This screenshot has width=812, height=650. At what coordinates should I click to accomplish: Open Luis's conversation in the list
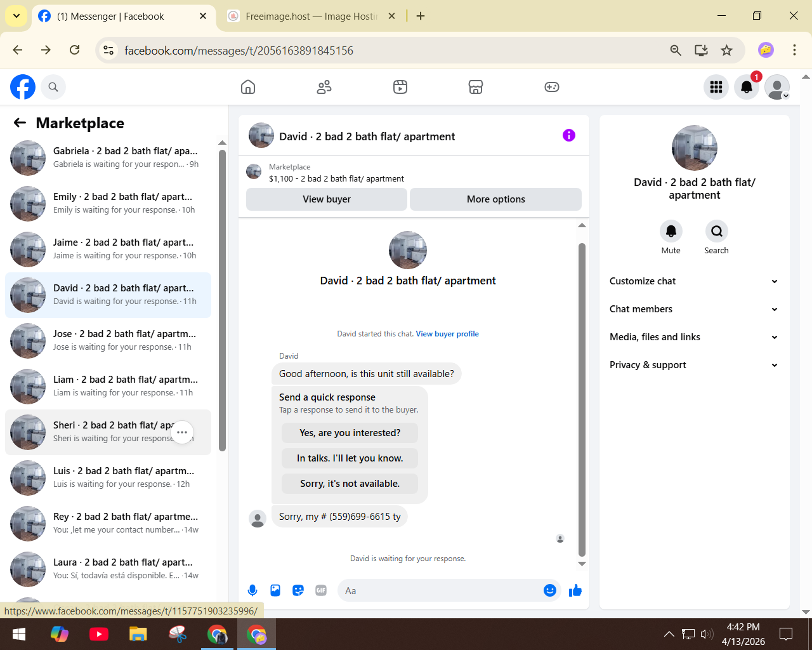108,477
